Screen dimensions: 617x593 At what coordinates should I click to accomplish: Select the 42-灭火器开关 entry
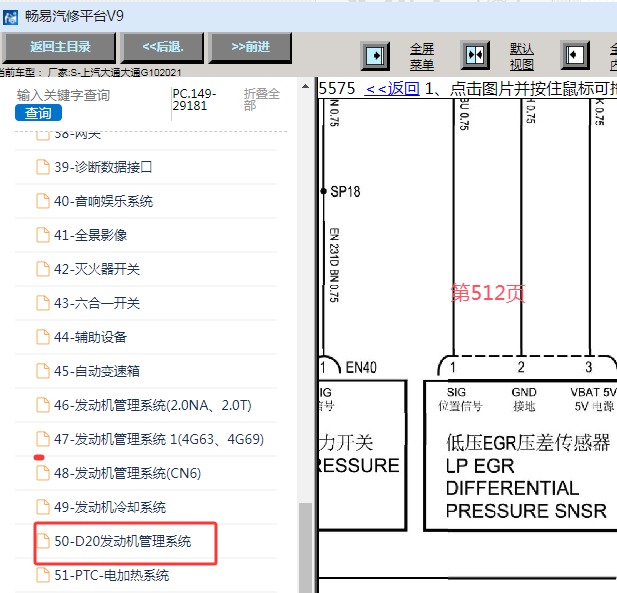point(97,269)
